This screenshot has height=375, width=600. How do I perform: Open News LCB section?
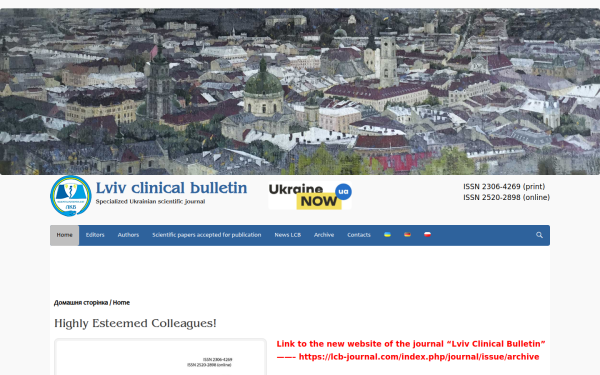288,235
